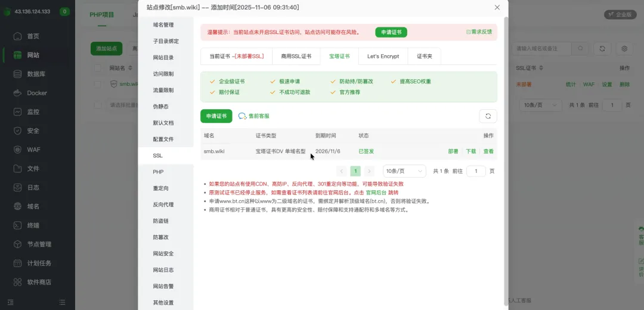The height and width of the screenshot is (310, 644).
Task: Close the smb.wiki site settings dialog
Action: coord(497,8)
